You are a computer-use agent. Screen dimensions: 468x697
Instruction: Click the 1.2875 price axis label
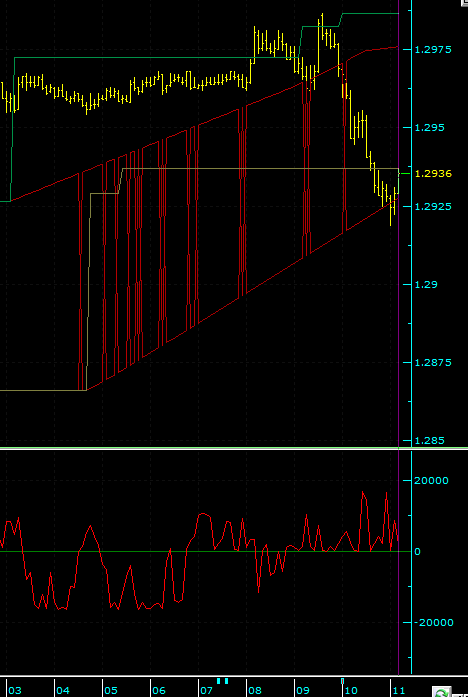[x=433, y=363]
